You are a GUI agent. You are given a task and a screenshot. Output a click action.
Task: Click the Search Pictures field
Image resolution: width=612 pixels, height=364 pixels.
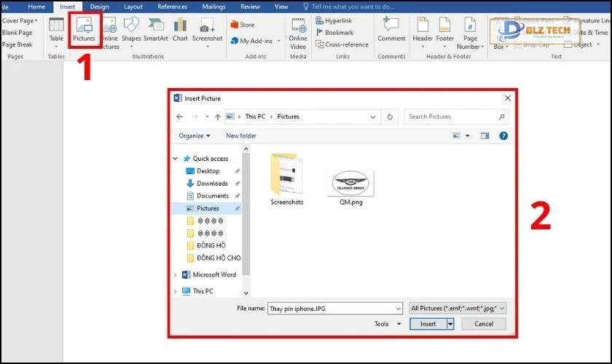[x=452, y=116]
